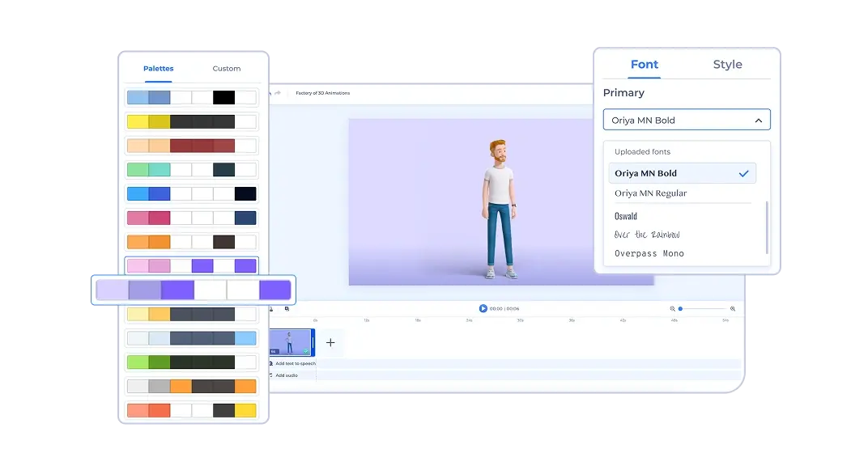Click the timeline zoom slider handle
This screenshot has width=868, height=466.
[681, 309]
